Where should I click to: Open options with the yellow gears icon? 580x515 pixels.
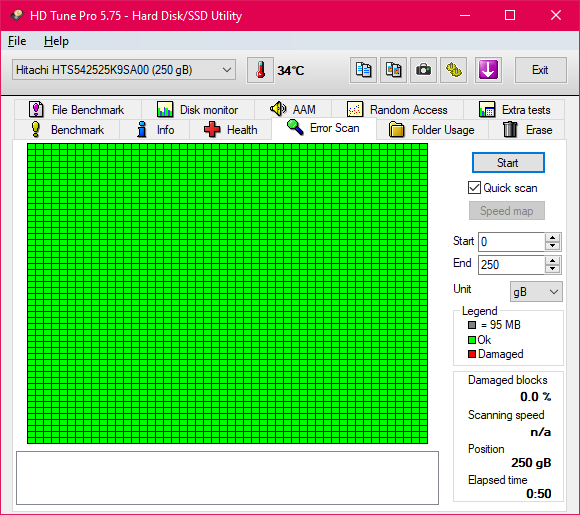[453, 70]
